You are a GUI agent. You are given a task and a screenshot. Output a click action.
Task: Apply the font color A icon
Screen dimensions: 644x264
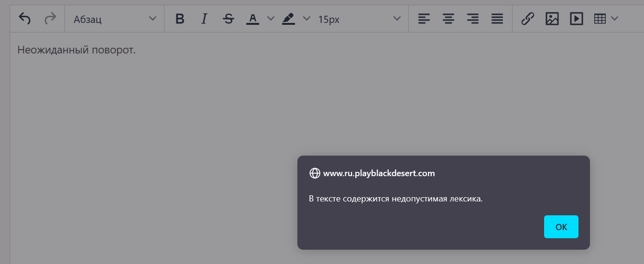[x=252, y=19]
